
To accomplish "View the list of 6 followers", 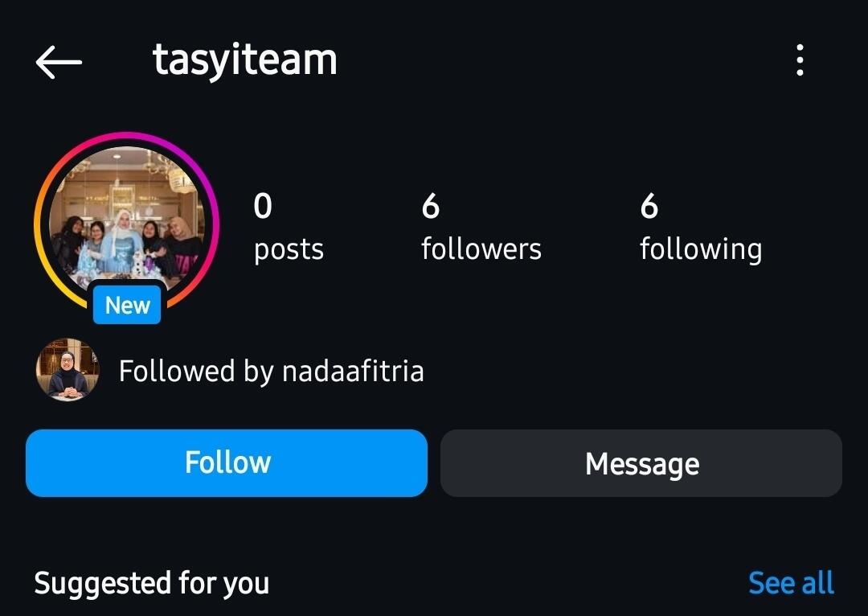I will (x=481, y=227).
